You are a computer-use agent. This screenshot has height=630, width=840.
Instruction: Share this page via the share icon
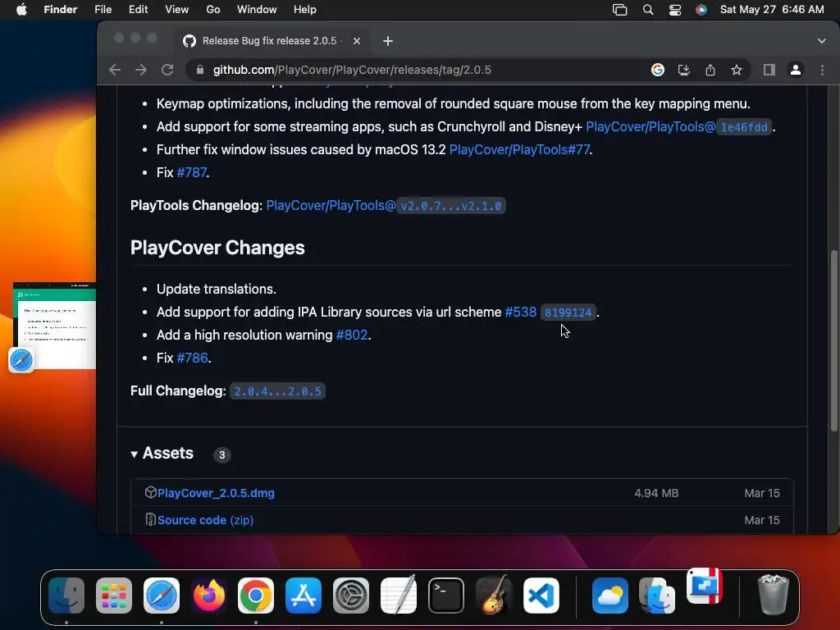point(710,70)
